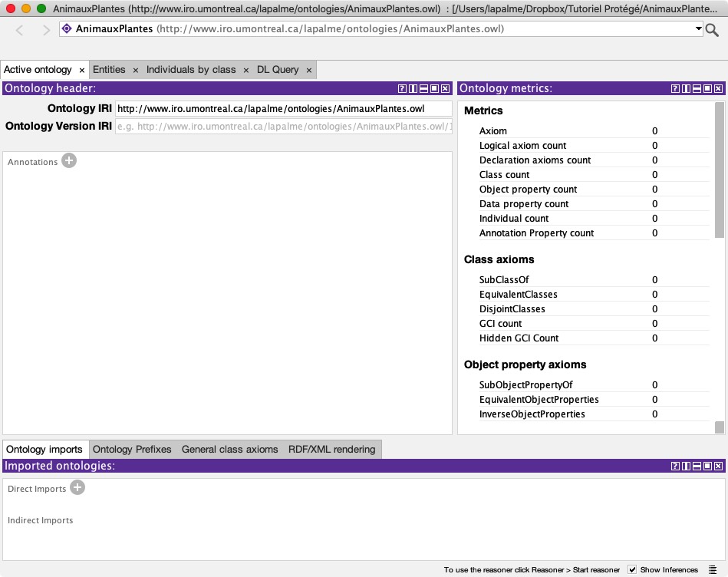Float the Ontology metrics panel
The image size is (728, 577).
(x=707, y=89)
